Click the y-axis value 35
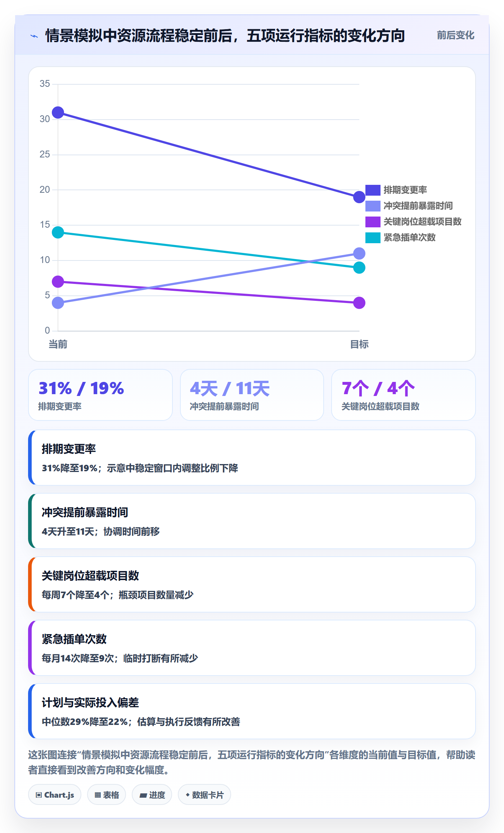The width and height of the screenshot is (504, 833). (x=45, y=84)
